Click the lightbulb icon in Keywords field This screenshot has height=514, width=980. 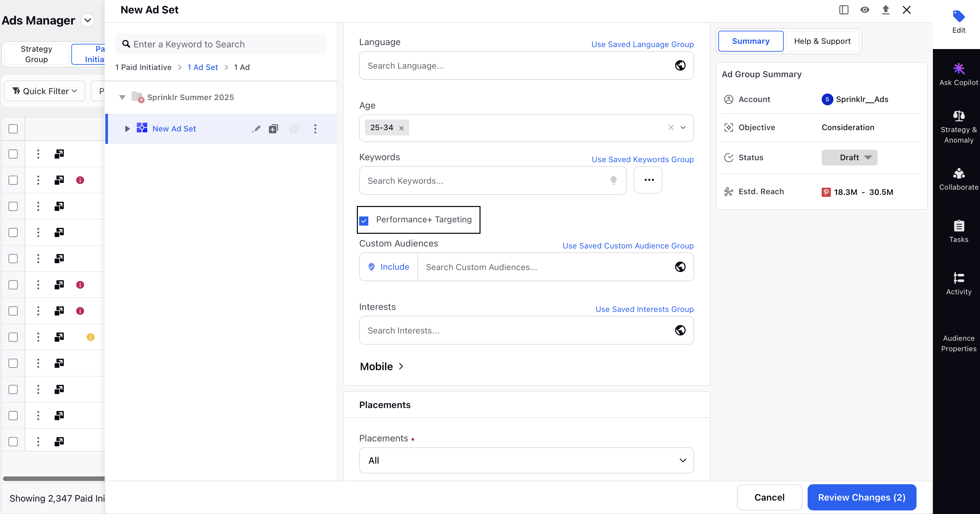[613, 180]
